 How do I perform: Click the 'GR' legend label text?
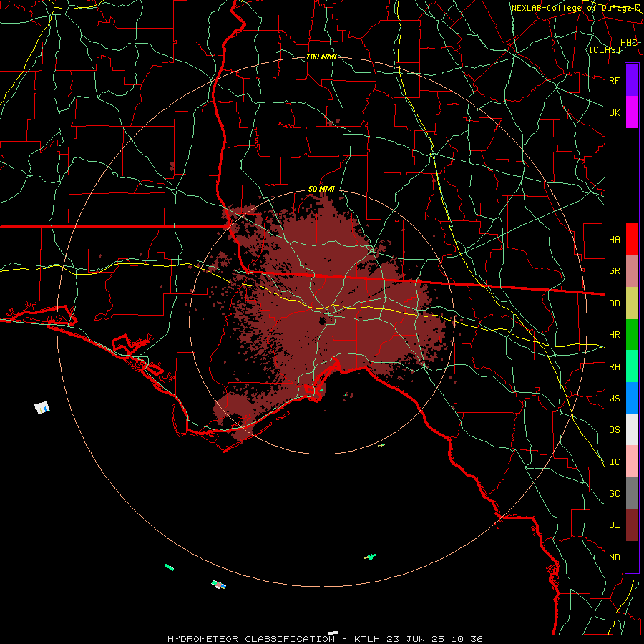[614, 271]
